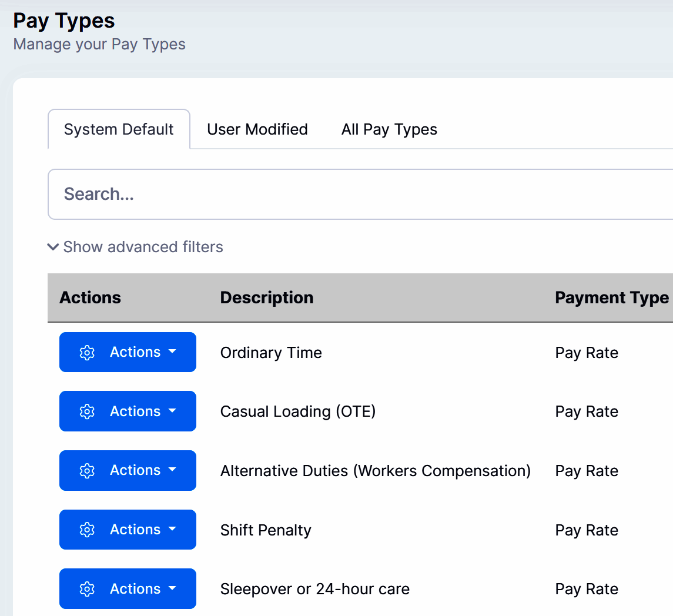Switch to the User Modified tab
Screen dimensions: 673x616
[257, 129]
